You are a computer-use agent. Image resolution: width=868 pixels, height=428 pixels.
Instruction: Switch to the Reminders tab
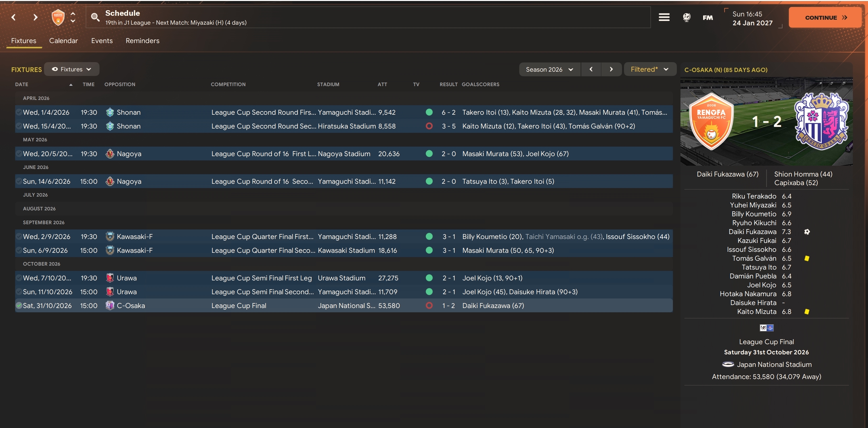142,41
